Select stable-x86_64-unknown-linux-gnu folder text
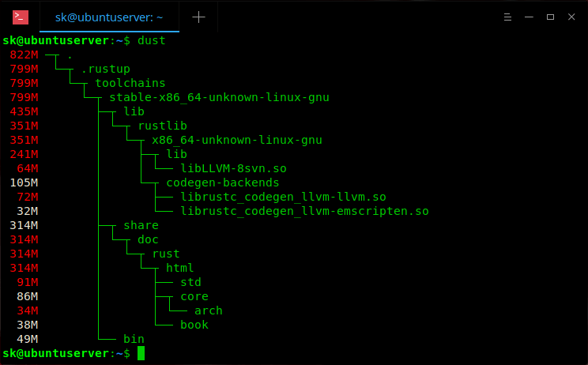Image resolution: width=588 pixels, height=365 pixels. coord(219,97)
